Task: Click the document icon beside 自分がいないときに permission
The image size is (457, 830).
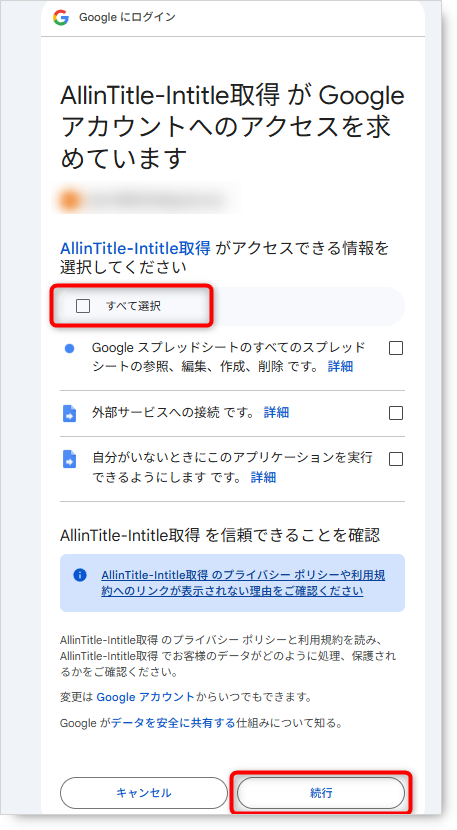Action: click(x=69, y=459)
